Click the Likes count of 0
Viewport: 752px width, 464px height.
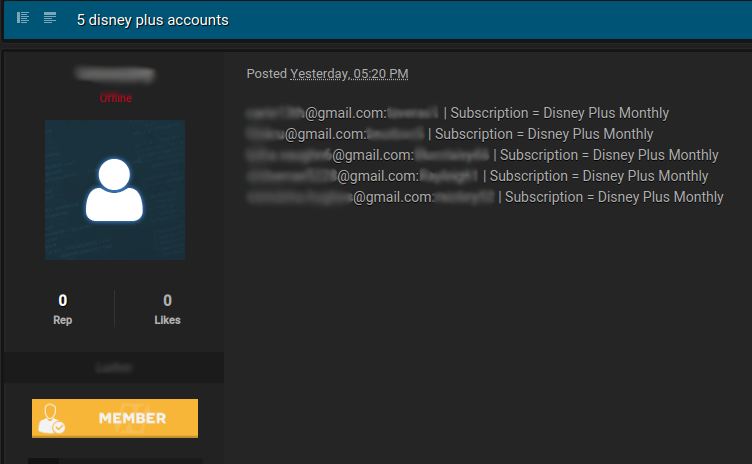(167, 300)
